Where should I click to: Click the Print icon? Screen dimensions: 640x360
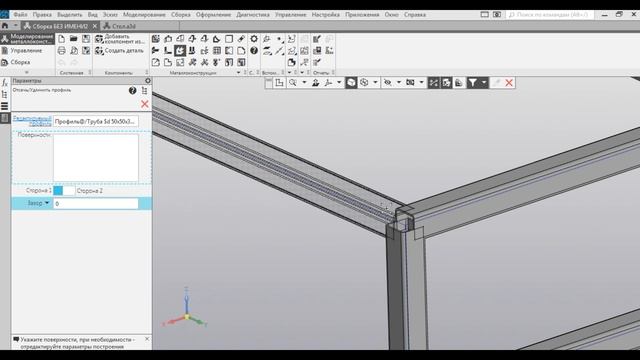tap(61, 51)
